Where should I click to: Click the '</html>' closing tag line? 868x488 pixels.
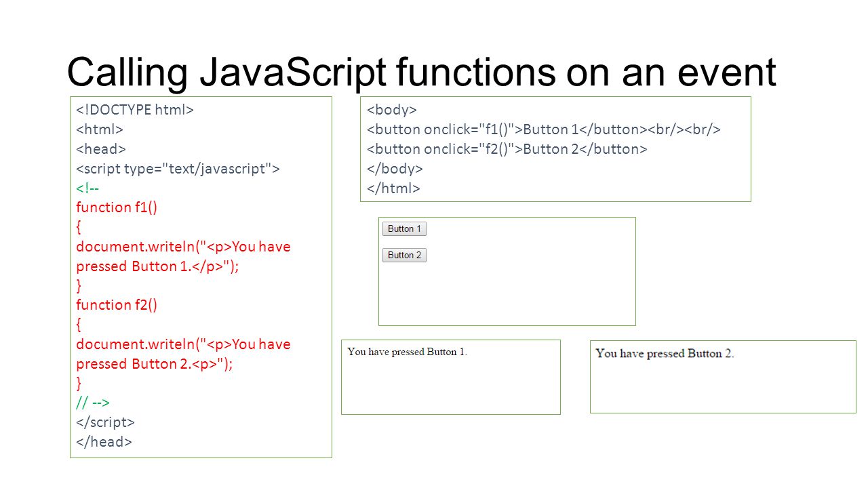tap(393, 188)
